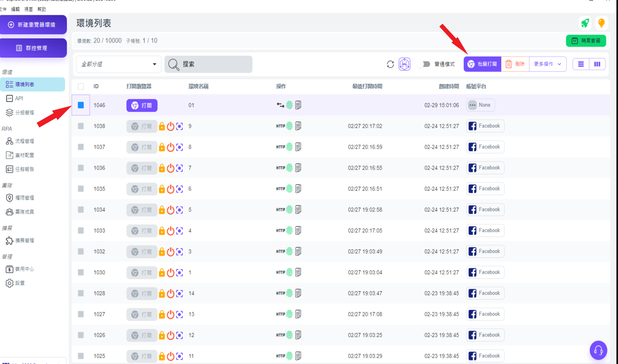
Task: Click proxy swap arrows icon for row 1046
Action: 280,105
